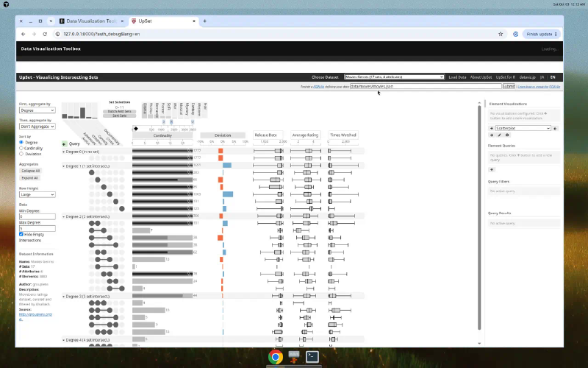Viewport: 588px width, 368px height.
Task: Open the tab search dropdown arrow in Chrome
Action: click(x=51, y=21)
